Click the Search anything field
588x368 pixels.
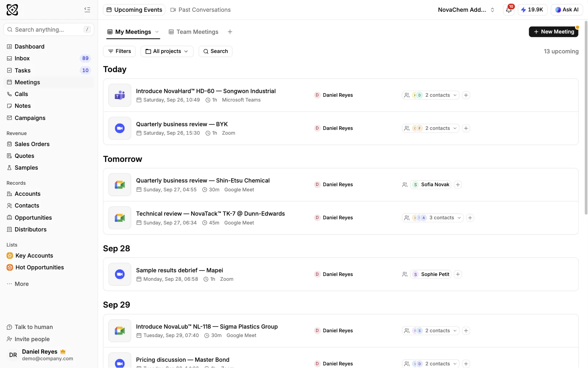(x=49, y=29)
